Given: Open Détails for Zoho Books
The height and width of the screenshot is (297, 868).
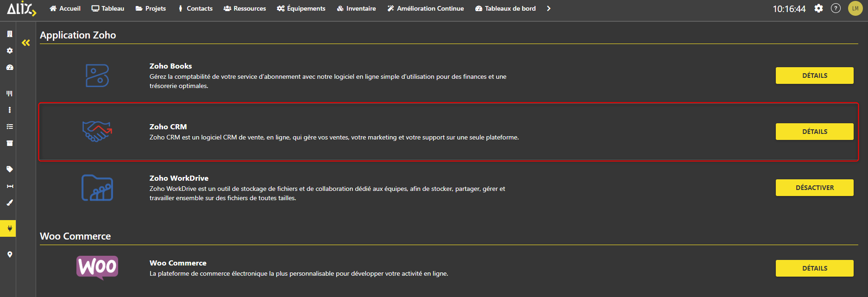Looking at the screenshot, I should tap(814, 76).
